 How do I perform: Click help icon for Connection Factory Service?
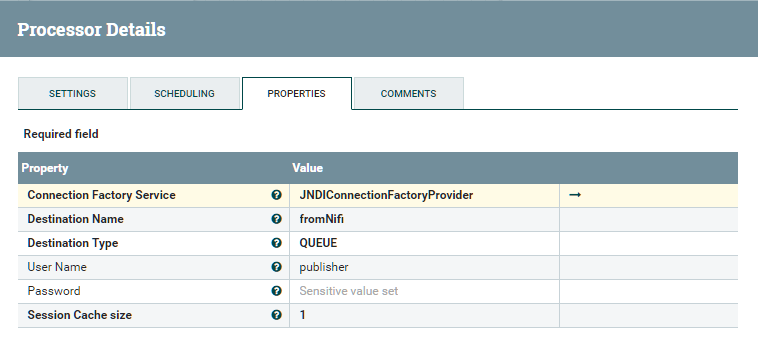click(x=277, y=195)
